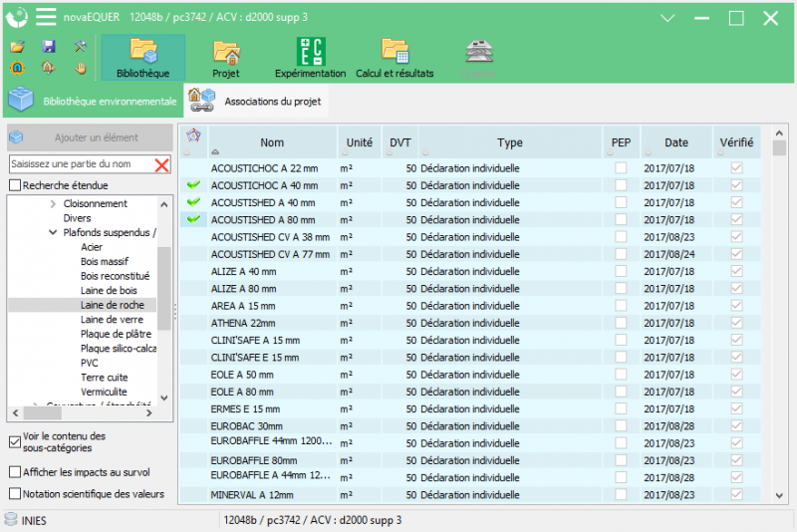Image resolution: width=797 pixels, height=532 pixels.
Task: Open the hamburger main menu
Action: point(46,17)
